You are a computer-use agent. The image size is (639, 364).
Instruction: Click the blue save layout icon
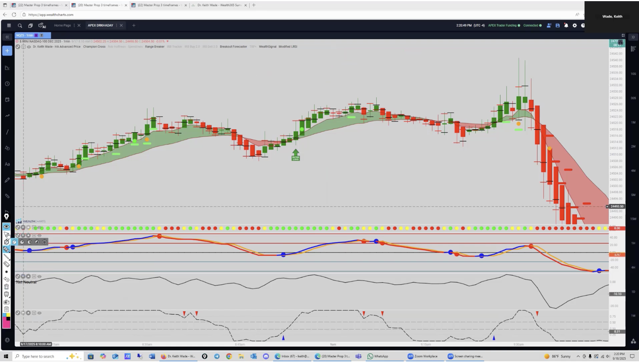pos(558,25)
